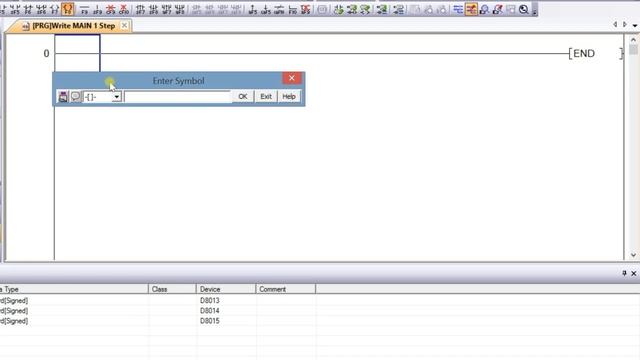Select the D8015 device cell
Image resolution: width=640 pixels, height=360 pixels.
[x=226, y=321]
